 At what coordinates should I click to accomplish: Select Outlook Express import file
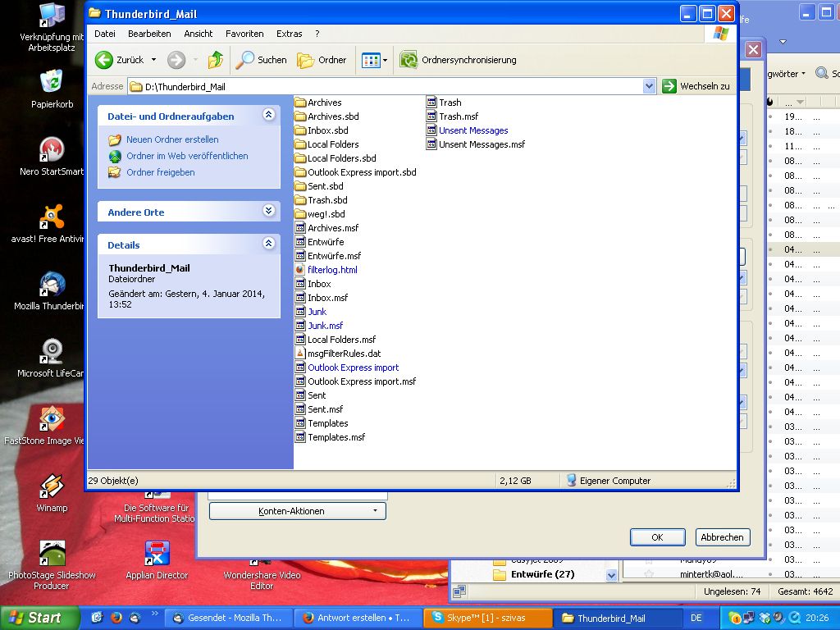point(347,367)
